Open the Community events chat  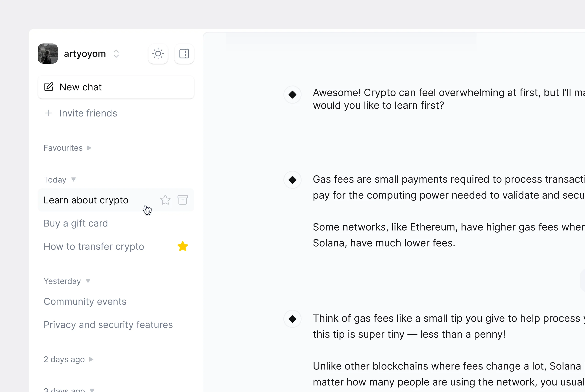[85, 302]
